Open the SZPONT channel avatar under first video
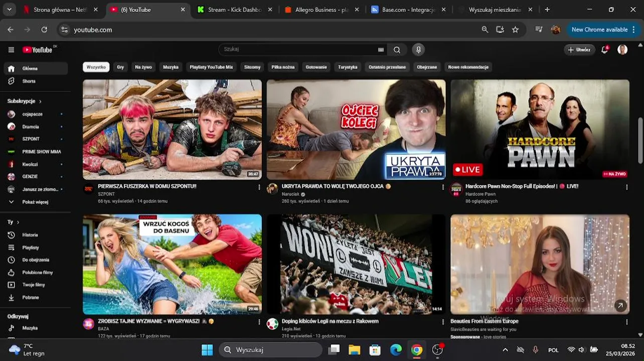This screenshot has width=644, height=361. pos(88,189)
